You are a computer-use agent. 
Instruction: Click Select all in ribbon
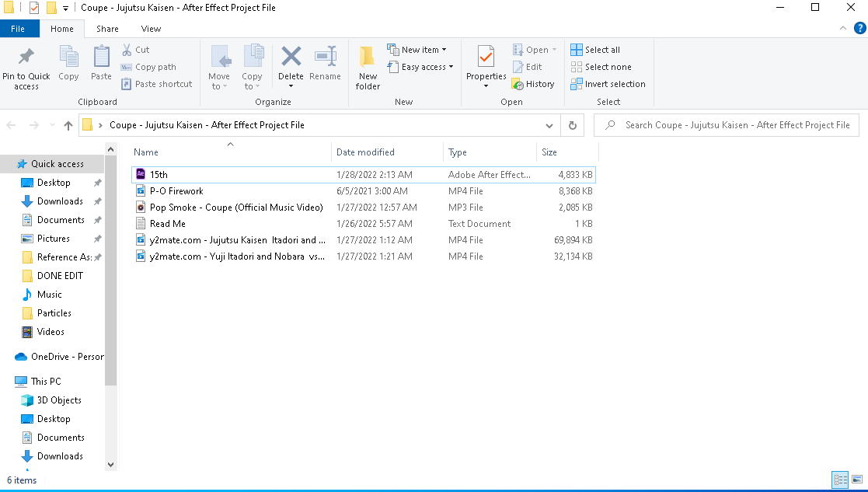pos(596,50)
